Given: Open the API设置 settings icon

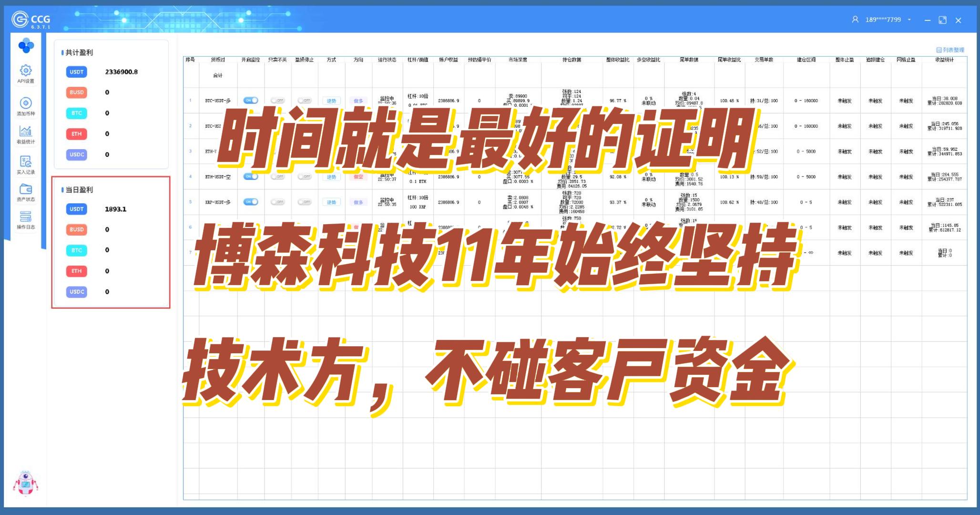Looking at the screenshot, I should tap(26, 71).
